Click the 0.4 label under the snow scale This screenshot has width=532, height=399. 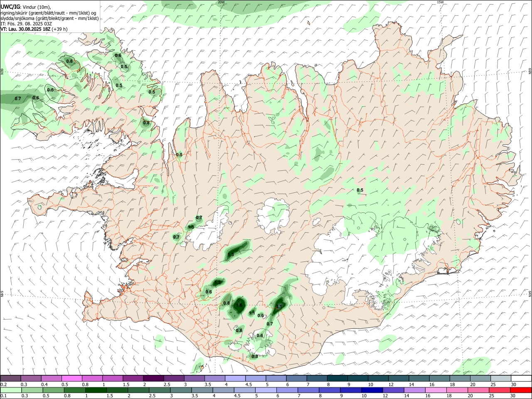click(44, 384)
